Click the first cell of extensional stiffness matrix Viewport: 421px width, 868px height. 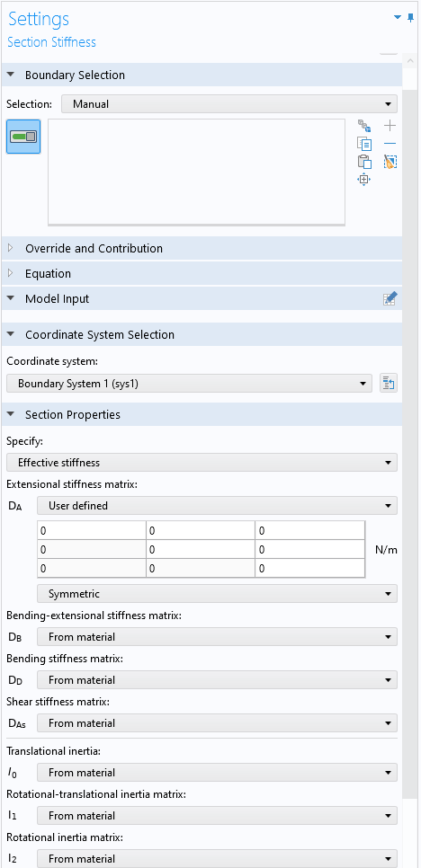point(92,530)
